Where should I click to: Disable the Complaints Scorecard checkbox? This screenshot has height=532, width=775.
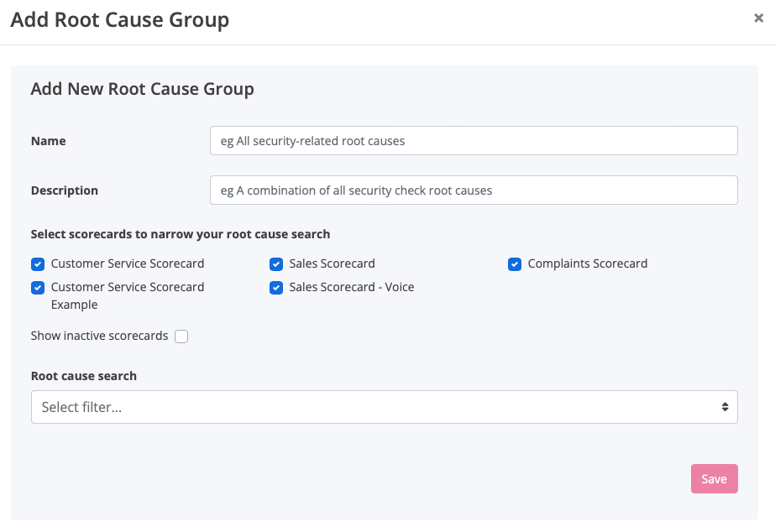[x=515, y=264]
